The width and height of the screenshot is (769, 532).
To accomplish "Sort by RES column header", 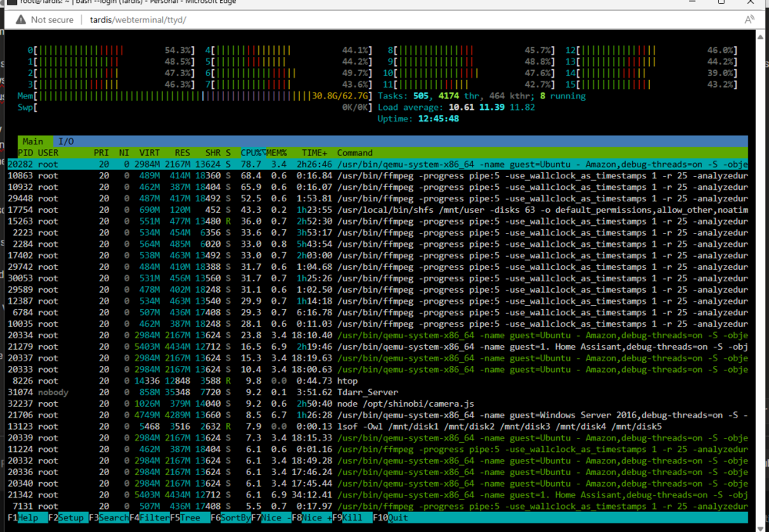I will tap(182, 153).
